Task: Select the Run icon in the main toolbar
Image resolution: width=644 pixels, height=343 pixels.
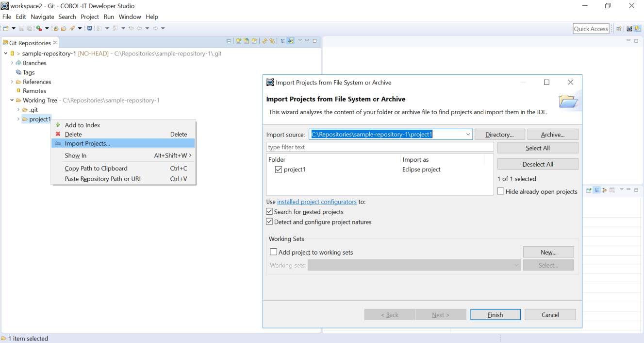Action: coord(38,28)
